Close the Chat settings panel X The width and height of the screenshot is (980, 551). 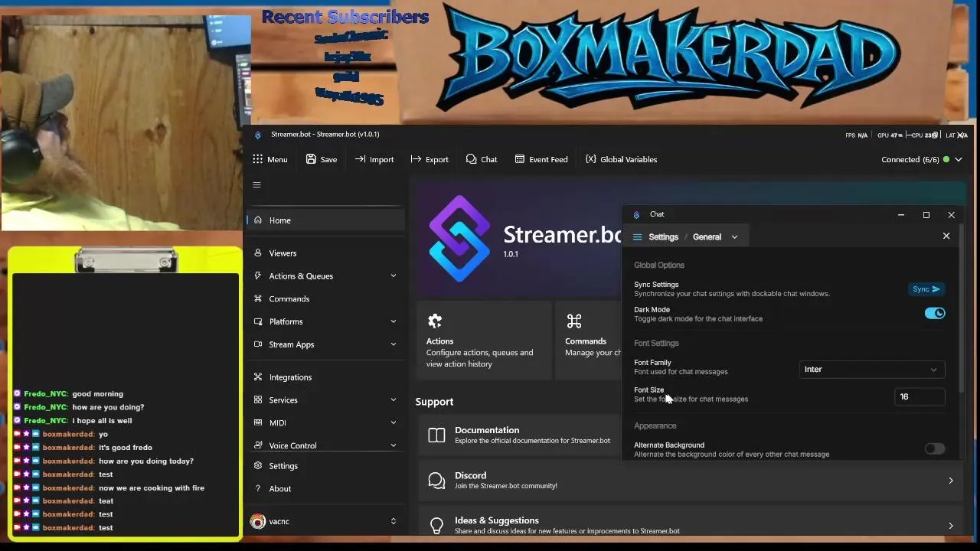946,236
